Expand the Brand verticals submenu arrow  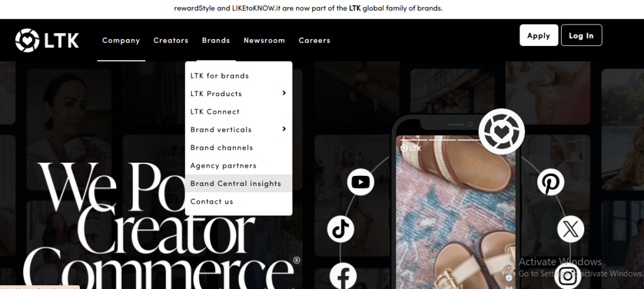pyautogui.click(x=284, y=129)
